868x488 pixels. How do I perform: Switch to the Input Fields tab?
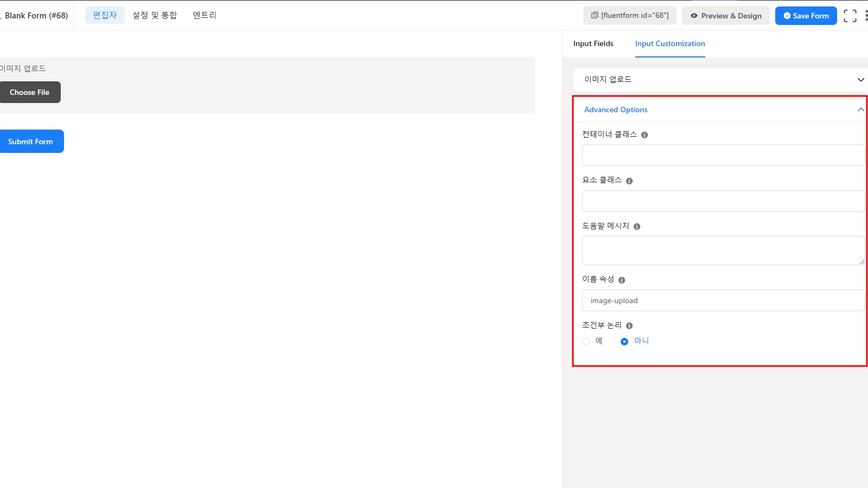(593, 43)
